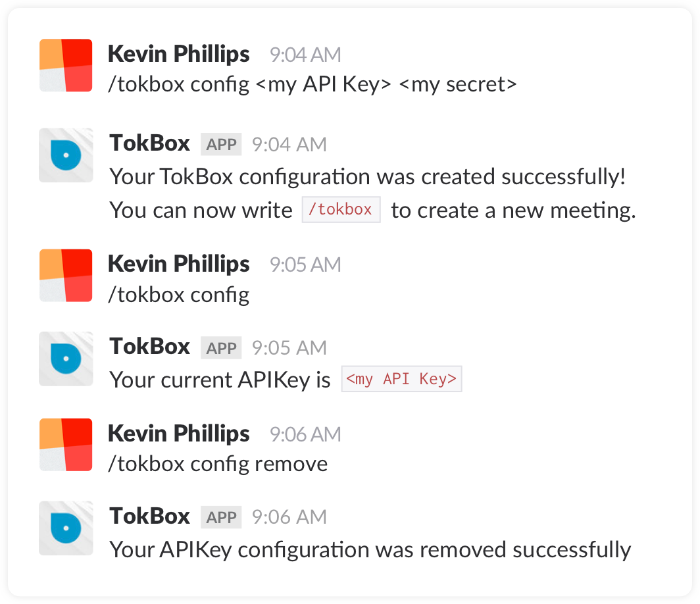
Task: Open TokBox sender name on 9:05 message
Action: coord(150,347)
